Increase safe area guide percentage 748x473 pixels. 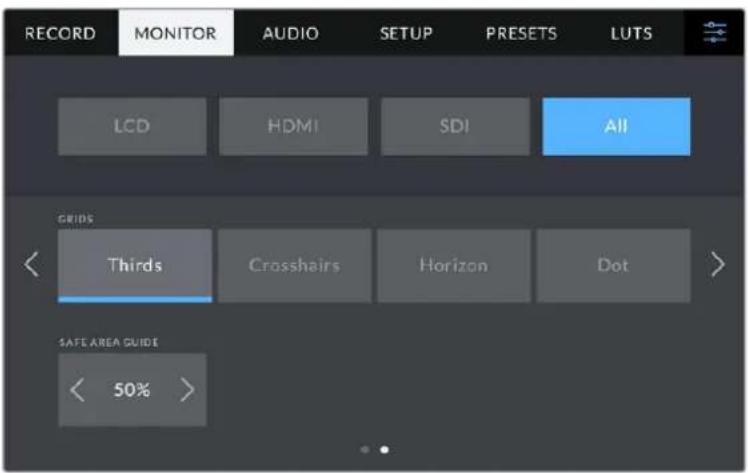click(187, 390)
